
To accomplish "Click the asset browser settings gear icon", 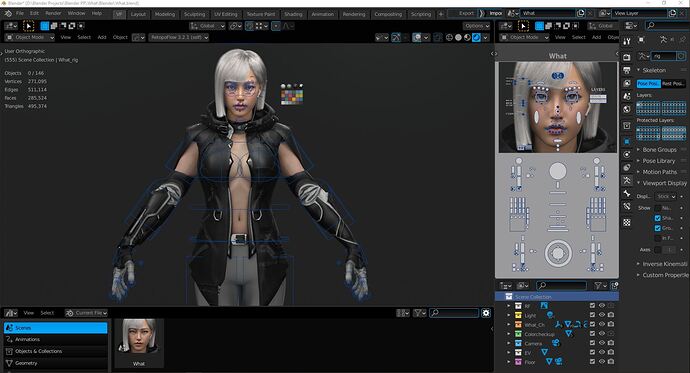I will tap(486, 313).
